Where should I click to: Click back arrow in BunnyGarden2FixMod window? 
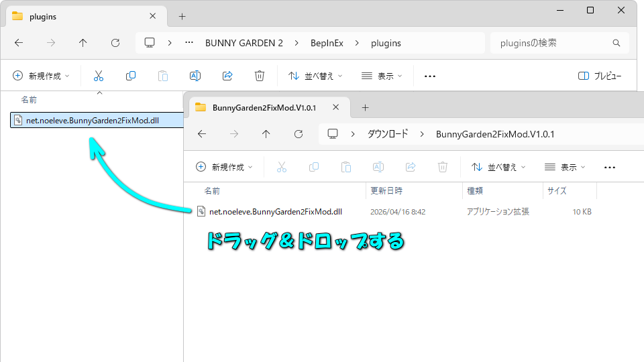[202, 134]
